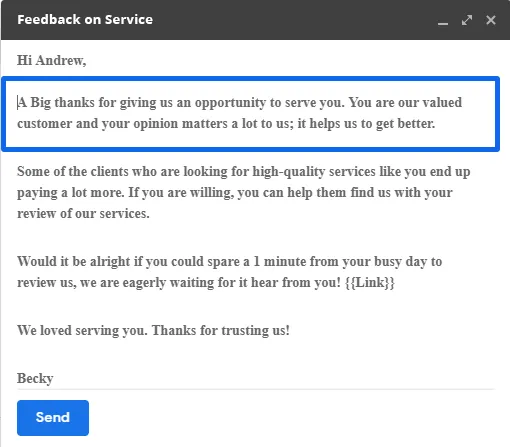
Task: Place cursor on the "Becky" signature
Action: click(35, 378)
